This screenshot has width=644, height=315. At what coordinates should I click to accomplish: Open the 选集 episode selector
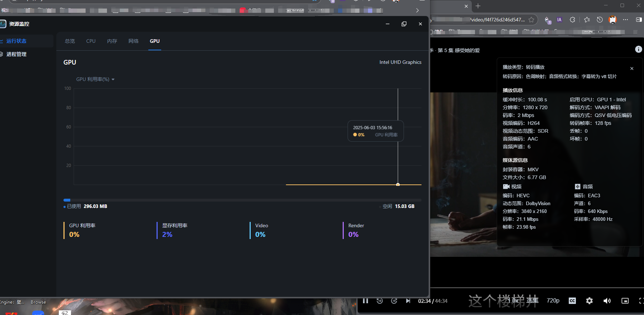[532, 301]
